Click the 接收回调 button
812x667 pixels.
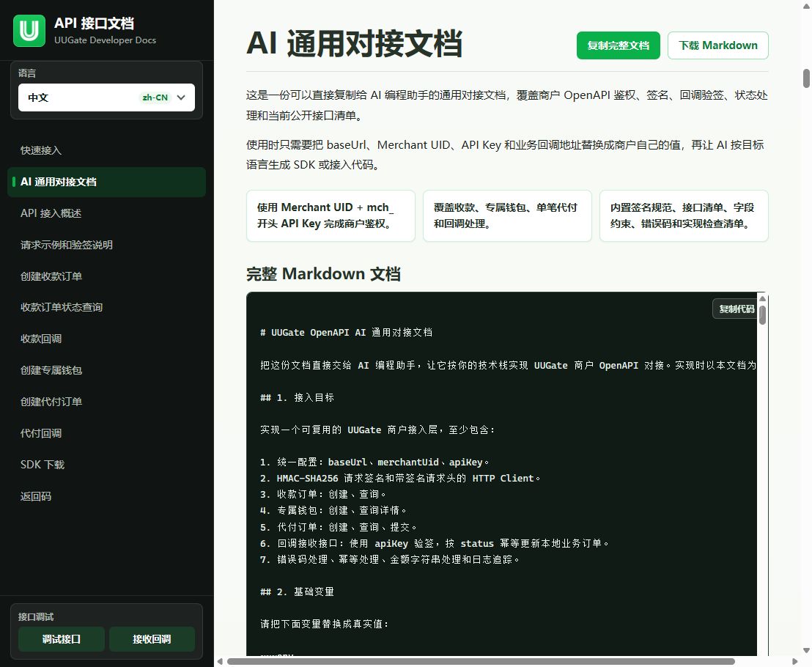pyautogui.click(x=152, y=639)
